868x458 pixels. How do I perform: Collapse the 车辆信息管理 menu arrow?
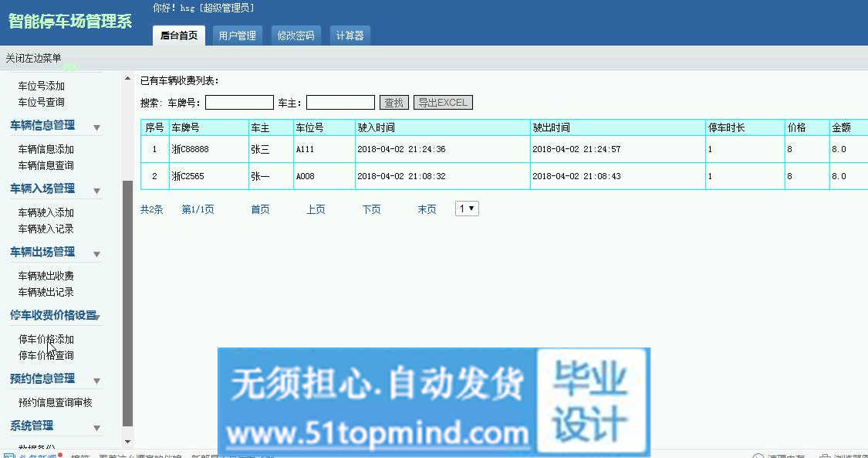pos(97,128)
